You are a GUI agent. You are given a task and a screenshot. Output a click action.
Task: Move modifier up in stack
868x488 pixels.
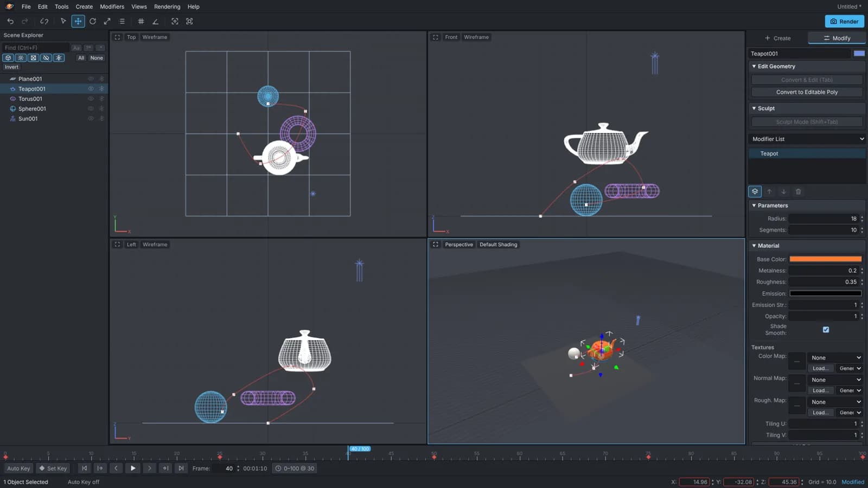pyautogui.click(x=769, y=191)
